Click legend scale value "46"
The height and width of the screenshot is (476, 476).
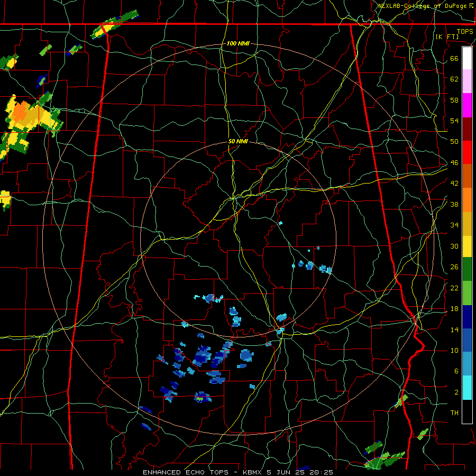click(454, 163)
